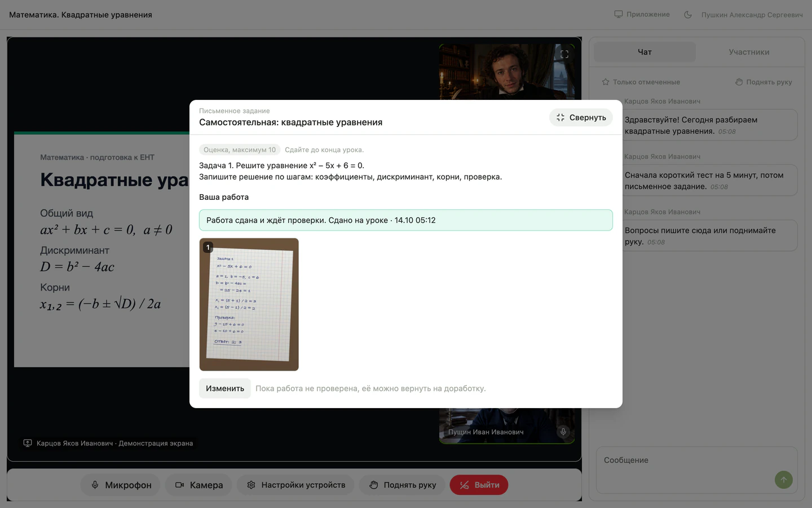Collapse the assignment with the Свернуть button
Image resolution: width=812 pixels, height=508 pixels.
click(x=581, y=117)
